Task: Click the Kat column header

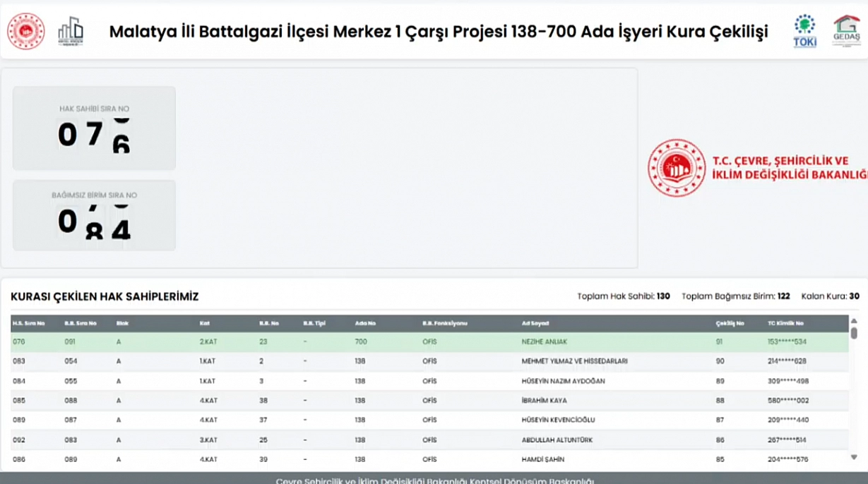Action: pyautogui.click(x=205, y=323)
